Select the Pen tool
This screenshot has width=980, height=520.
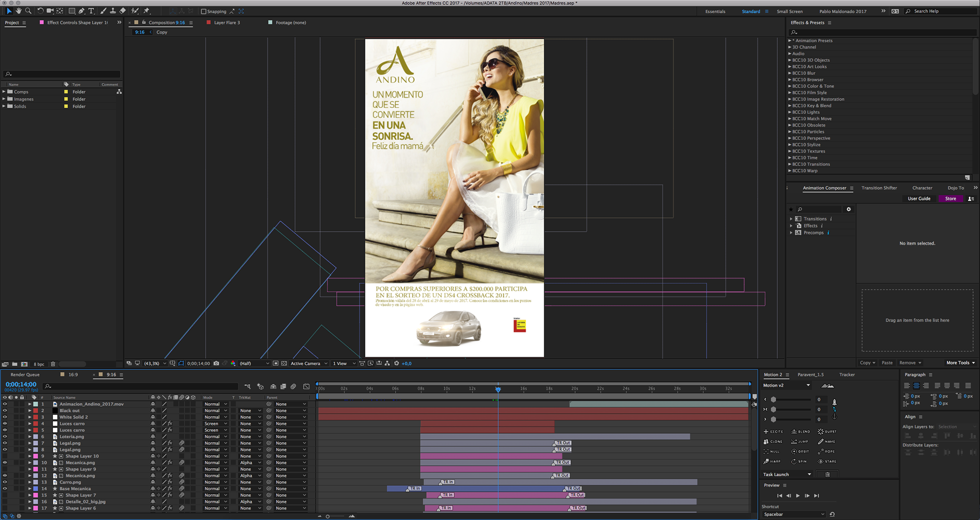(x=82, y=11)
